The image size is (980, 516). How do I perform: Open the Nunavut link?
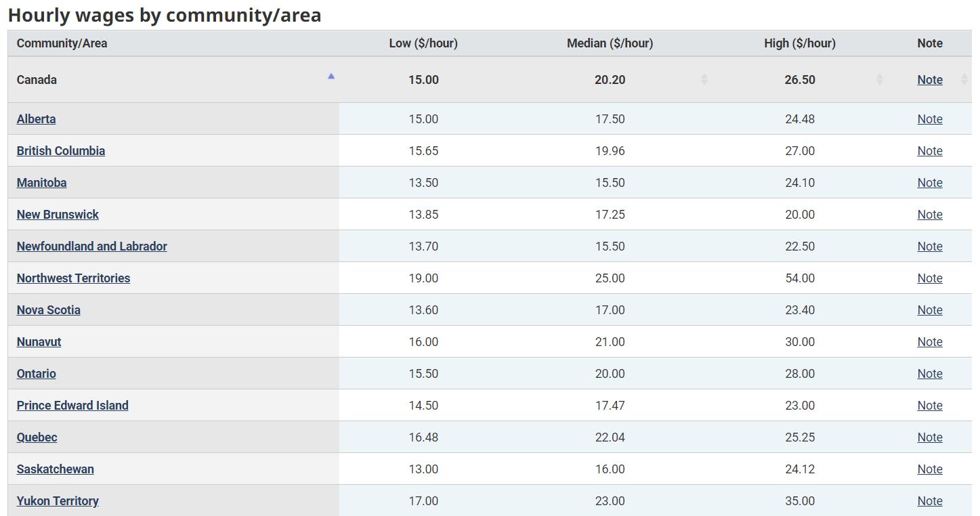pyautogui.click(x=39, y=341)
